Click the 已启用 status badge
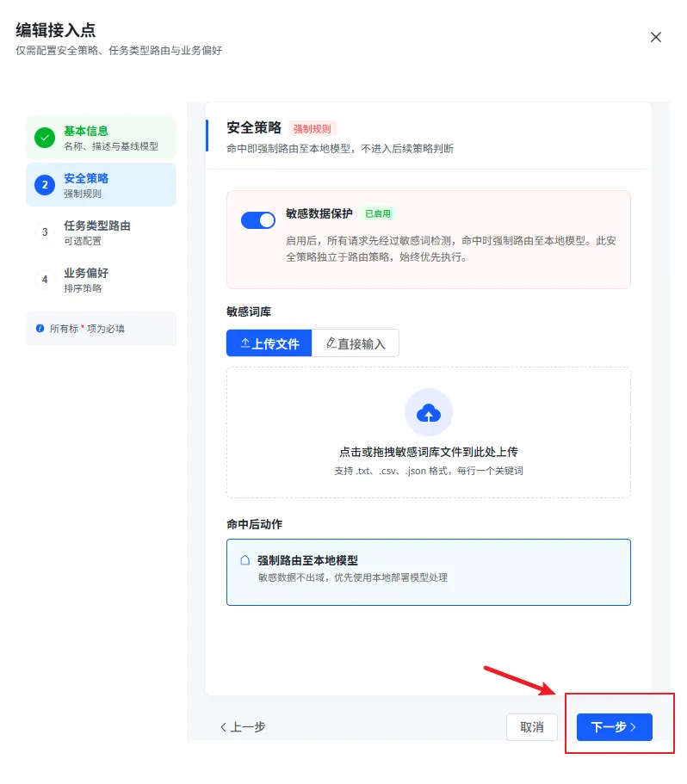 pos(378,213)
